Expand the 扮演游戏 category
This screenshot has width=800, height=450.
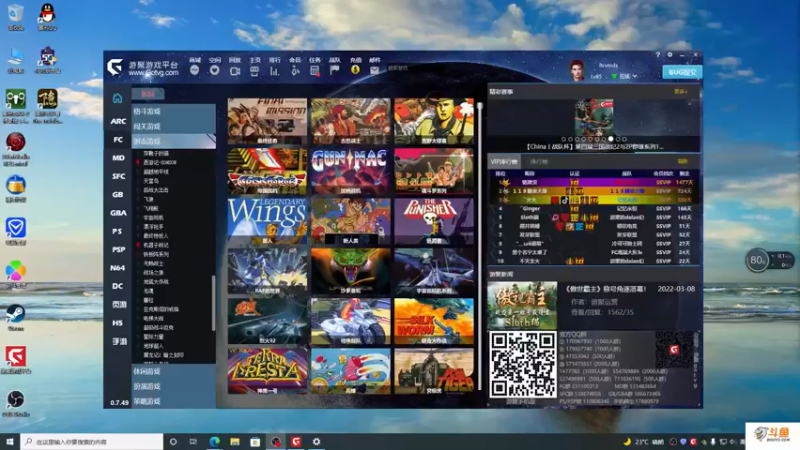[174, 386]
